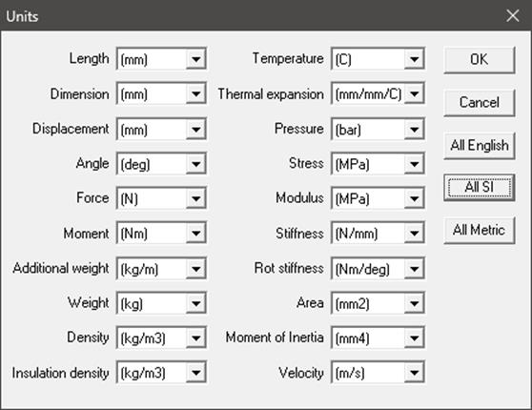Set all units with All English
The width and height of the screenshot is (532, 410).
[479, 146]
